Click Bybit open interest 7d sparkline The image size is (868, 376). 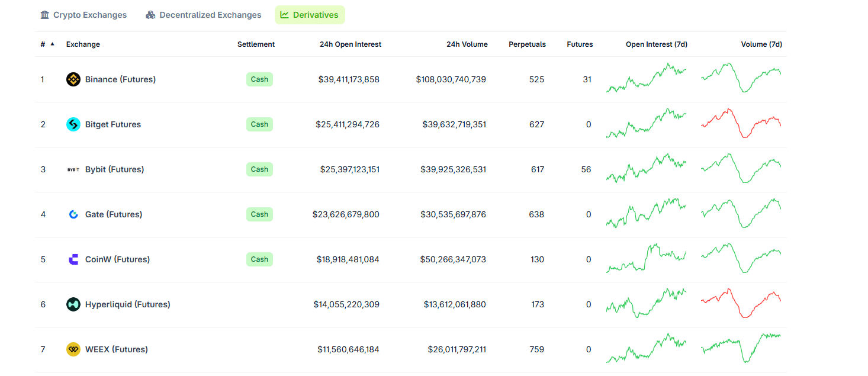[646, 168]
